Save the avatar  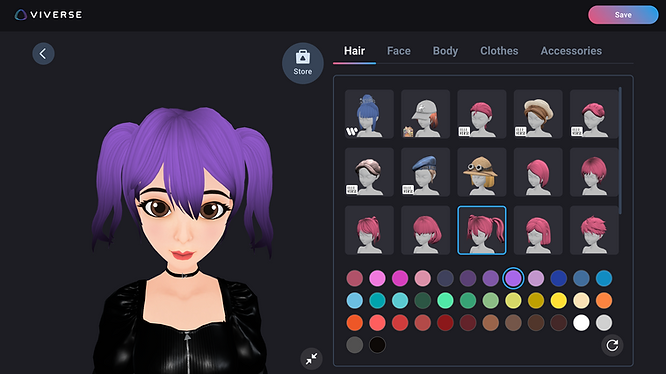[623, 15]
